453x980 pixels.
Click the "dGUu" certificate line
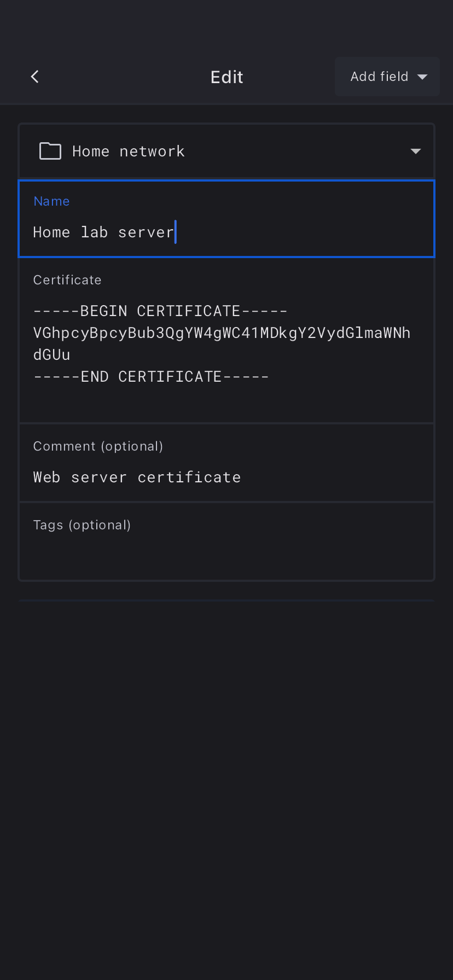pos(52,355)
